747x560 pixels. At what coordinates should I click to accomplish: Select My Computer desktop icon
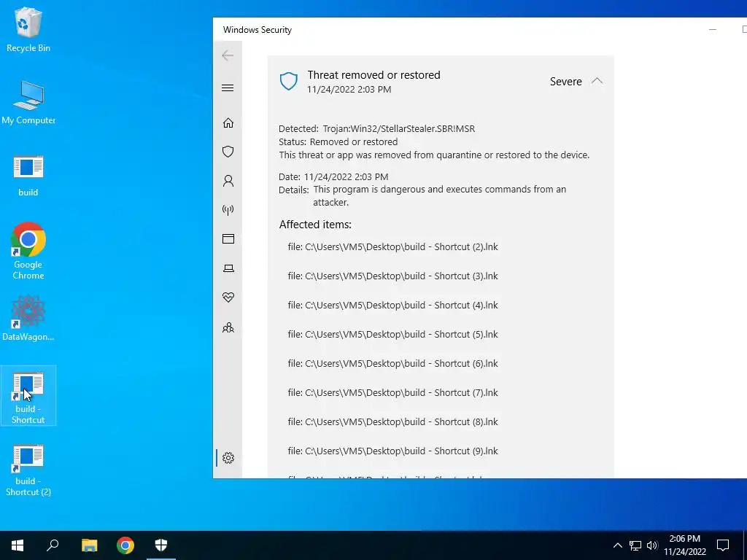tap(28, 102)
